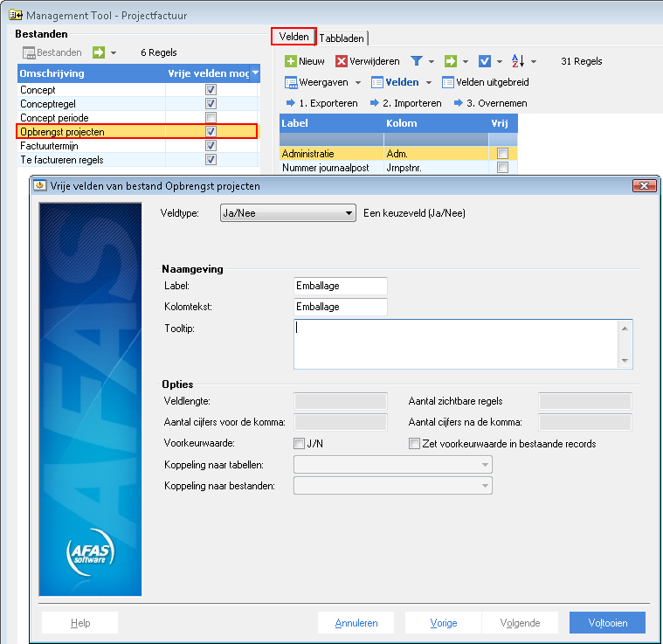The width and height of the screenshot is (663, 644).
Task: Click the blue arrow icon of 3. Overnemen
Action: pos(459,103)
